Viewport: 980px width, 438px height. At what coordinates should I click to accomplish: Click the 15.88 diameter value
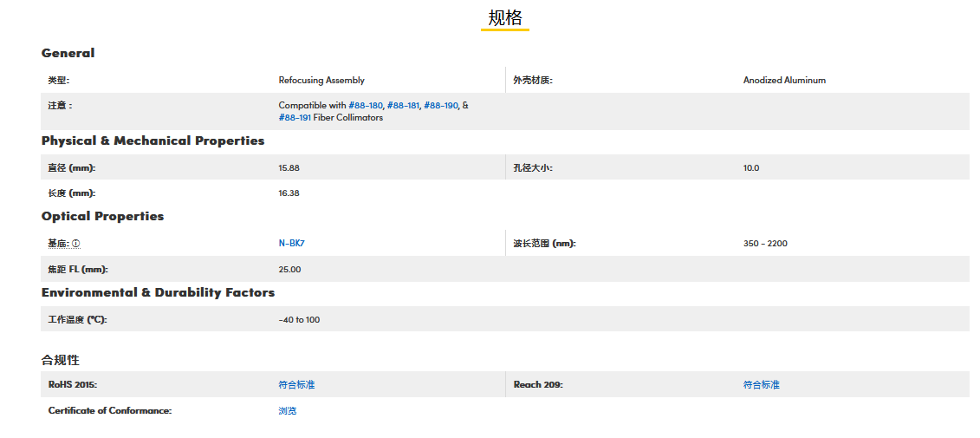[x=289, y=168]
